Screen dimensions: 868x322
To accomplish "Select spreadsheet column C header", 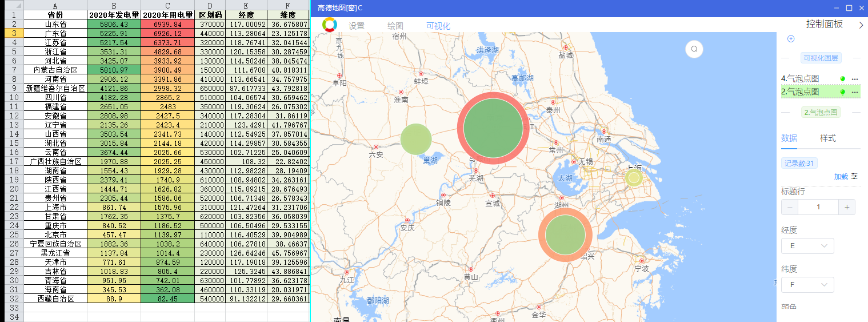I will (x=167, y=5).
